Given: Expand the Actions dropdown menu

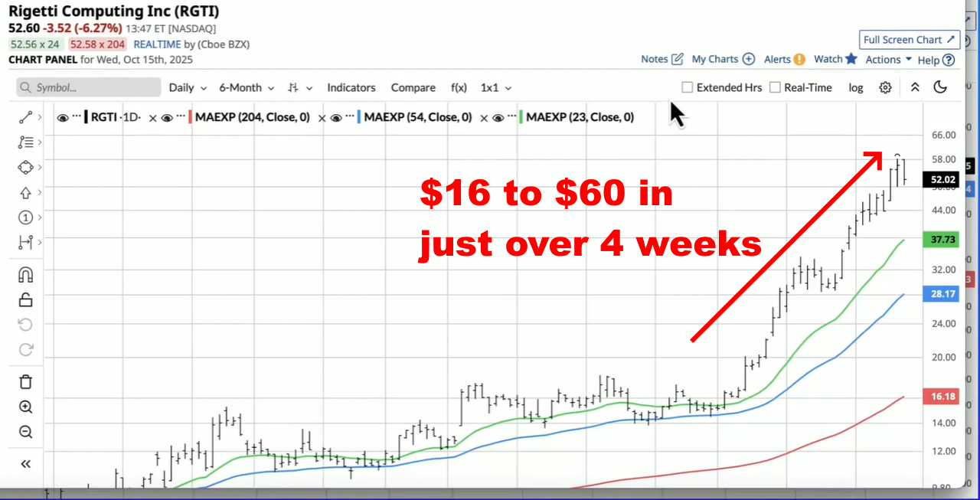Looking at the screenshot, I should tap(888, 59).
